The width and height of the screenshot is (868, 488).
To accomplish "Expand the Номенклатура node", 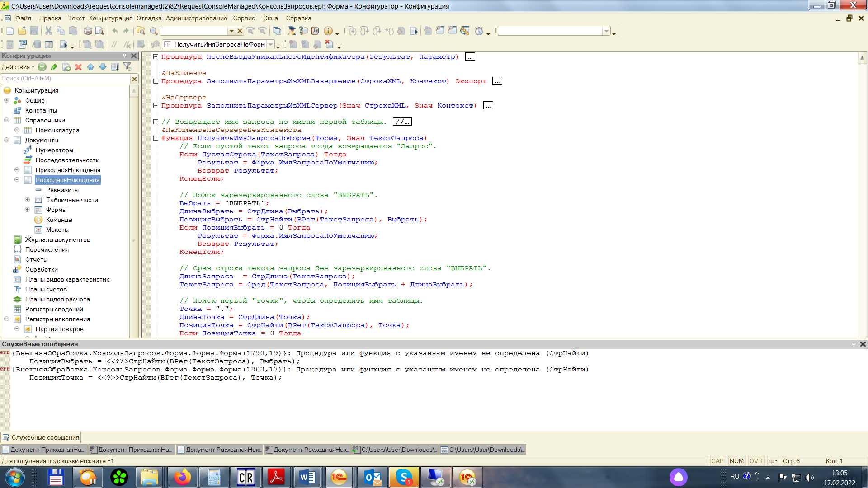I will click(17, 130).
